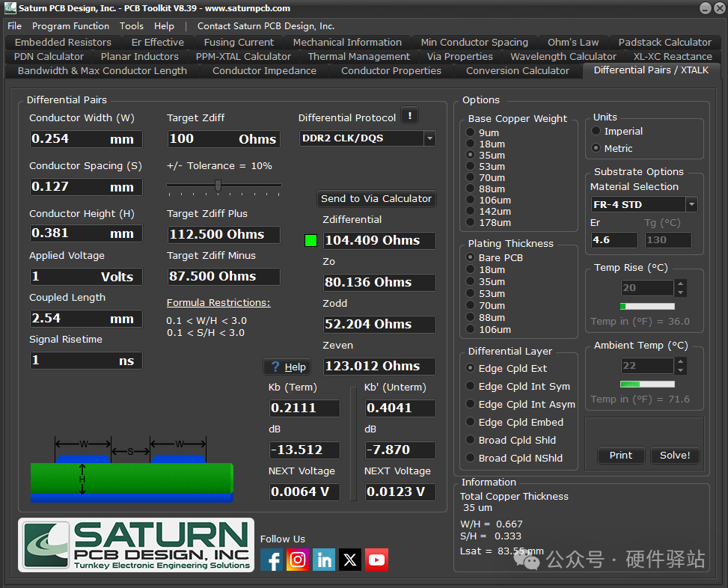The image size is (728, 588).
Task: Click the Differential Protocol exclamation info button
Action: pos(409,115)
